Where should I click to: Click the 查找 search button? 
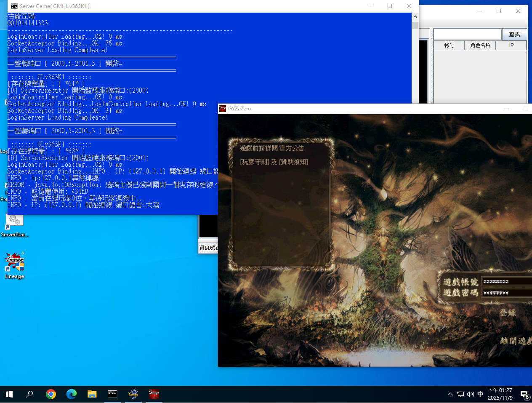514,35
